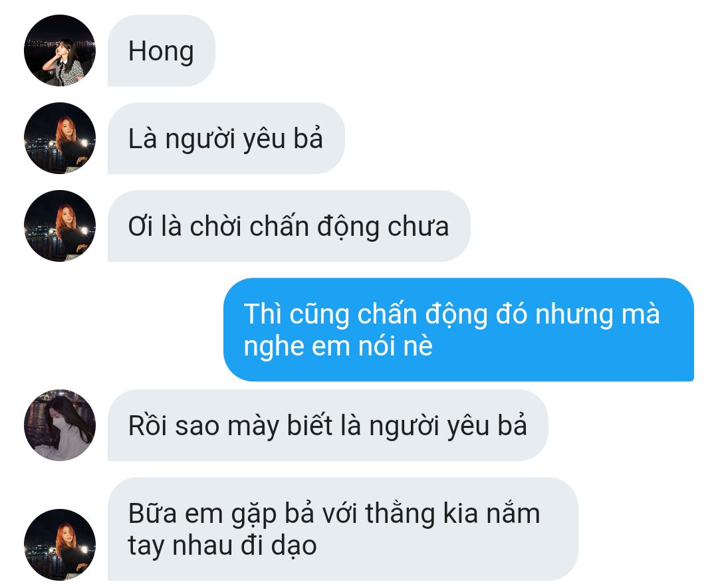Tap the red-haired avatar next to "Là người yêu bả"
718x588 pixels.
tap(60, 138)
